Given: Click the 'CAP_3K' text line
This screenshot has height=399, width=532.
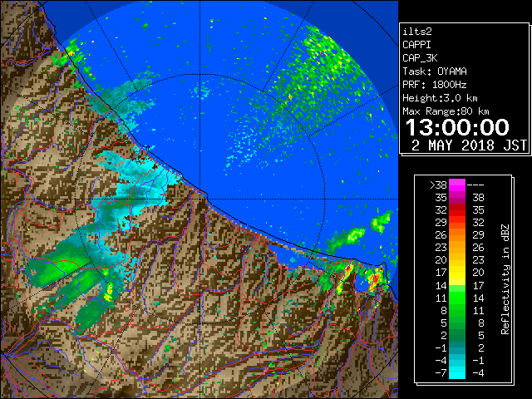Looking at the screenshot, I should 420,58.
